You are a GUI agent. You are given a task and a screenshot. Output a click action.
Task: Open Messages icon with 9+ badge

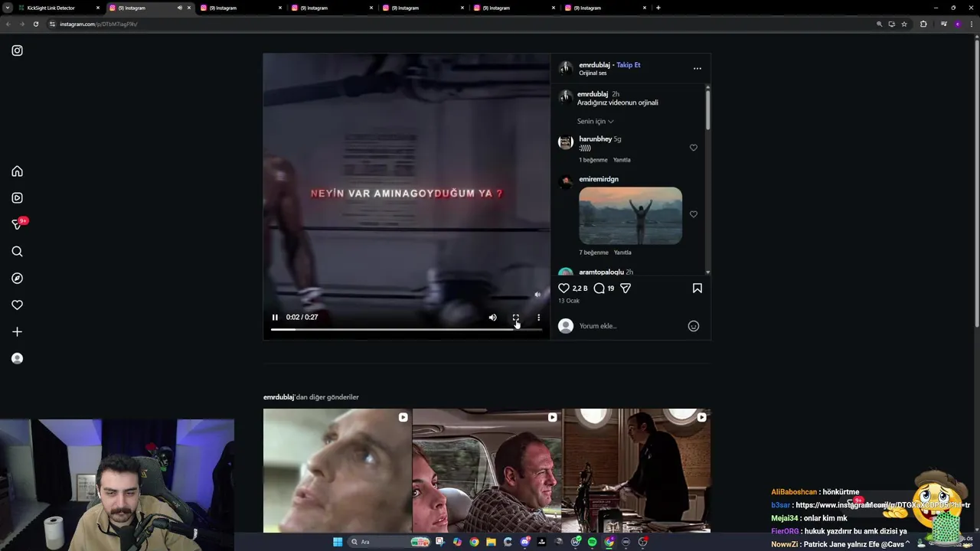click(18, 223)
